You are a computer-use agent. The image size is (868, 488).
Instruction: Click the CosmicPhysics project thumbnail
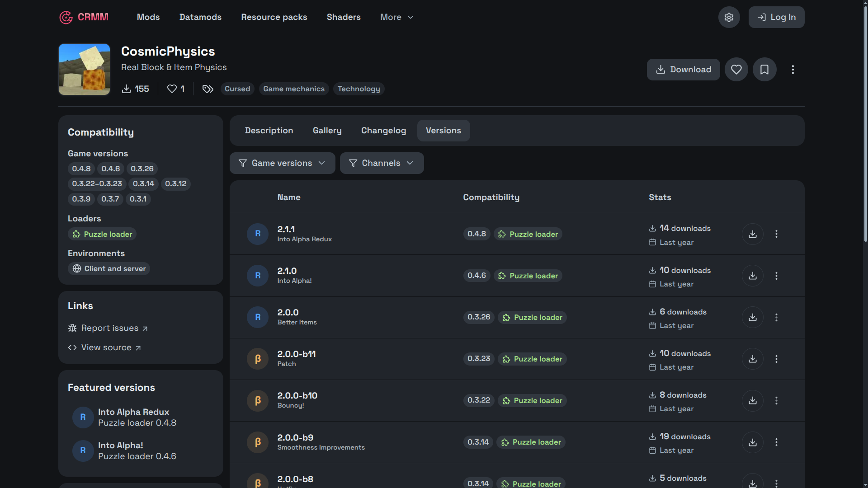coord(84,69)
